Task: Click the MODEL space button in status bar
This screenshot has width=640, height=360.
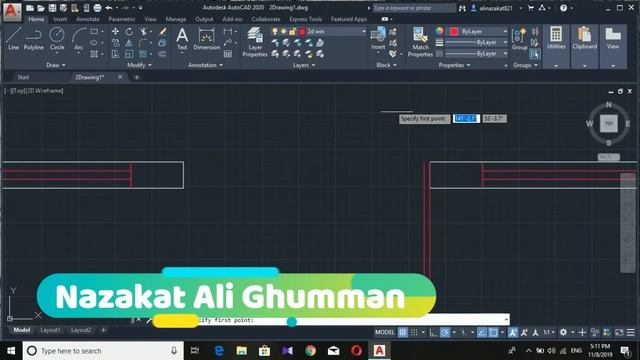Action: pyautogui.click(x=384, y=332)
